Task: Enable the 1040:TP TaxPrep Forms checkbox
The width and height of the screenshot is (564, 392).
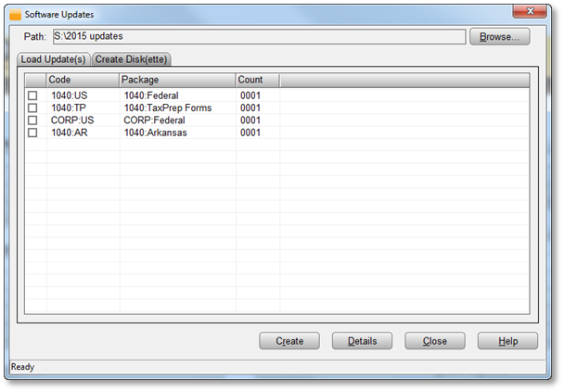Action: pos(32,108)
